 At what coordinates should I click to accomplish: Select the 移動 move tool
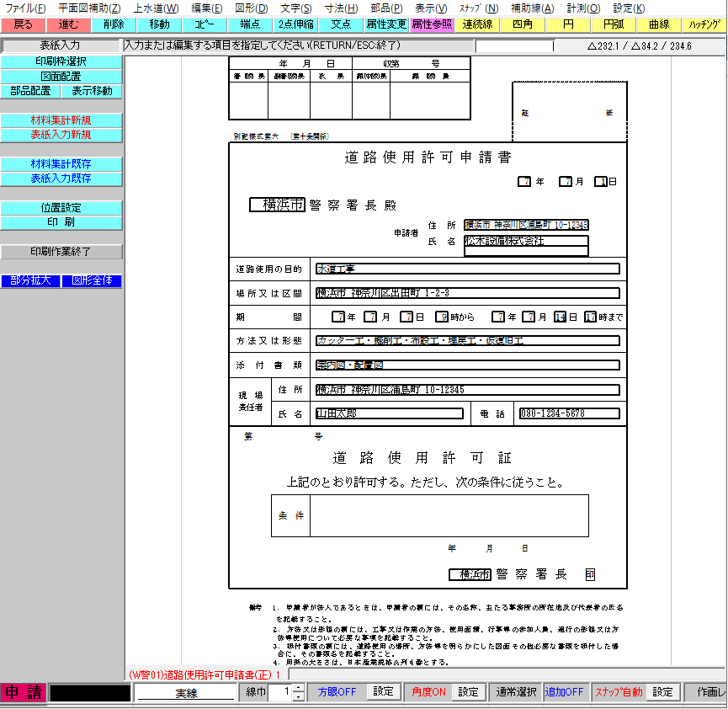click(x=160, y=24)
